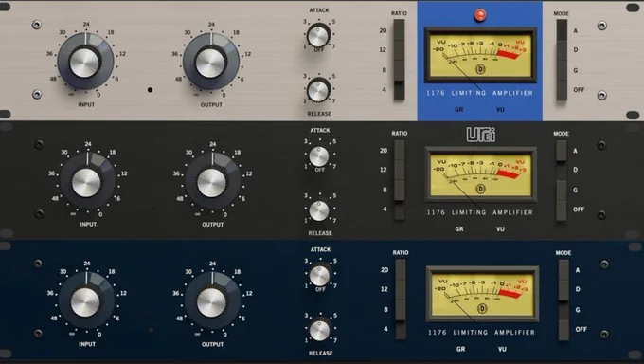Click the Output knob on the silver unit
The image size is (644, 364).
[210, 62]
